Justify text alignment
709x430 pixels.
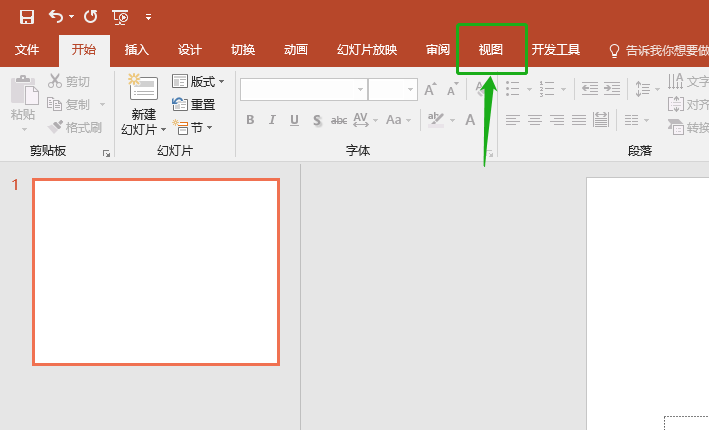pos(579,120)
